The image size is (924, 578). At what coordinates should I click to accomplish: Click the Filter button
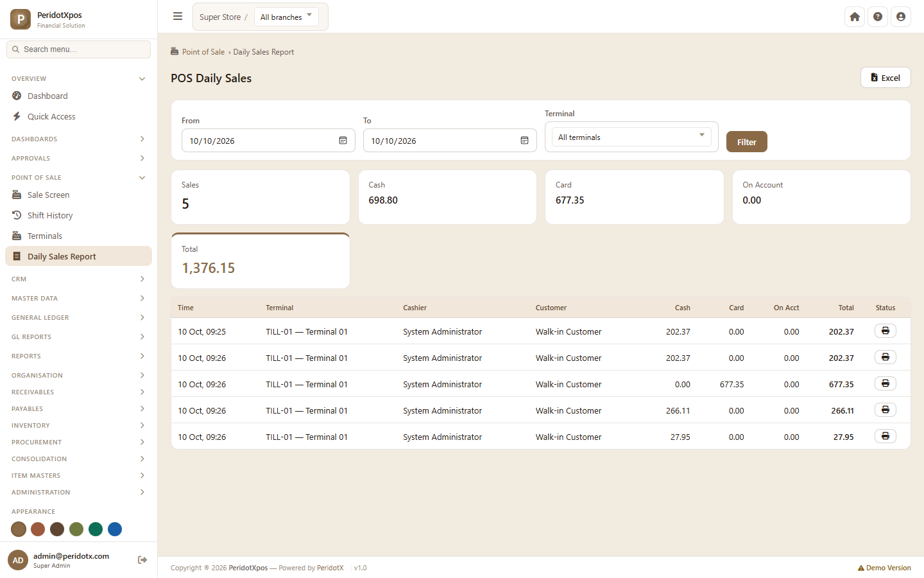[x=746, y=142]
